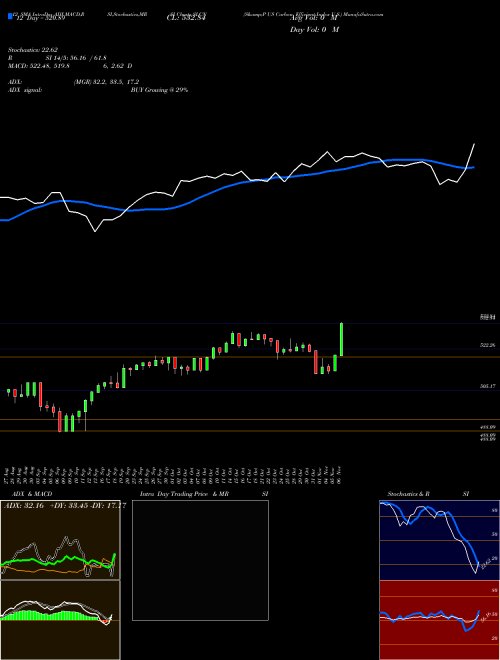The image size is (500, 660).
Task: Click the 'ADX: 32.16' value in ADX panel
Action: [x=24, y=506]
